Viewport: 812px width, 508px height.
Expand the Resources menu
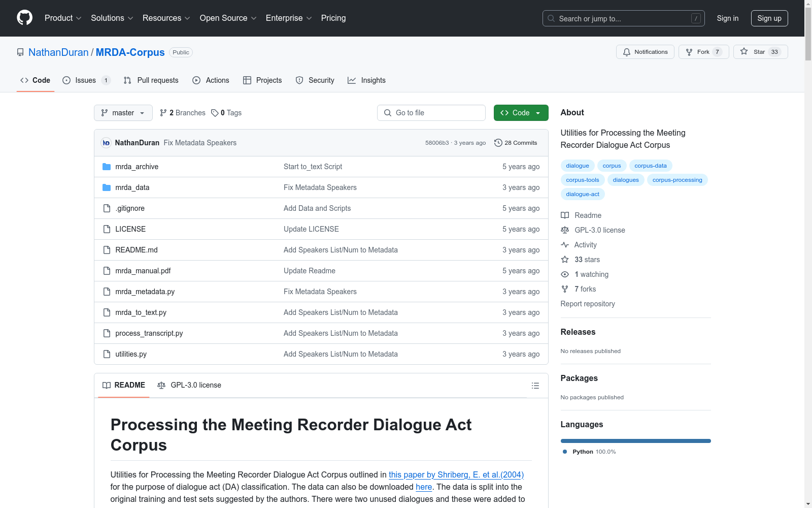tap(166, 18)
